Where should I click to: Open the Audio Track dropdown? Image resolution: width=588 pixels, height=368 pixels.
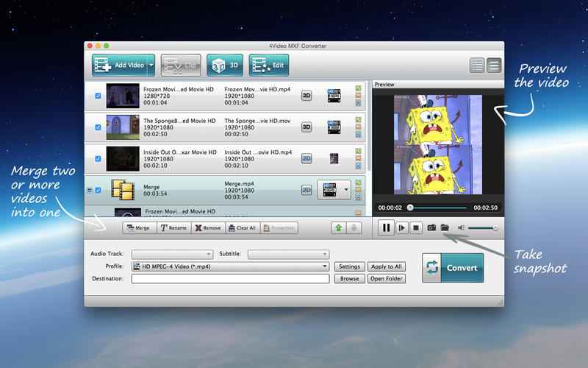[172, 254]
